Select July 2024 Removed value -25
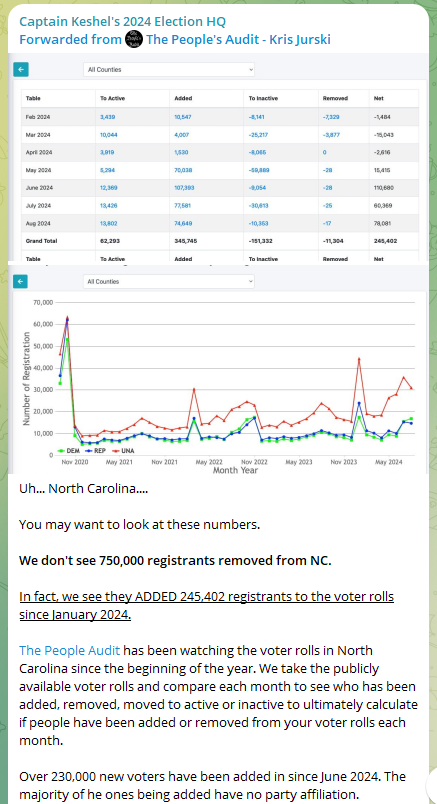This screenshot has width=437, height=804. click(327, 206)
